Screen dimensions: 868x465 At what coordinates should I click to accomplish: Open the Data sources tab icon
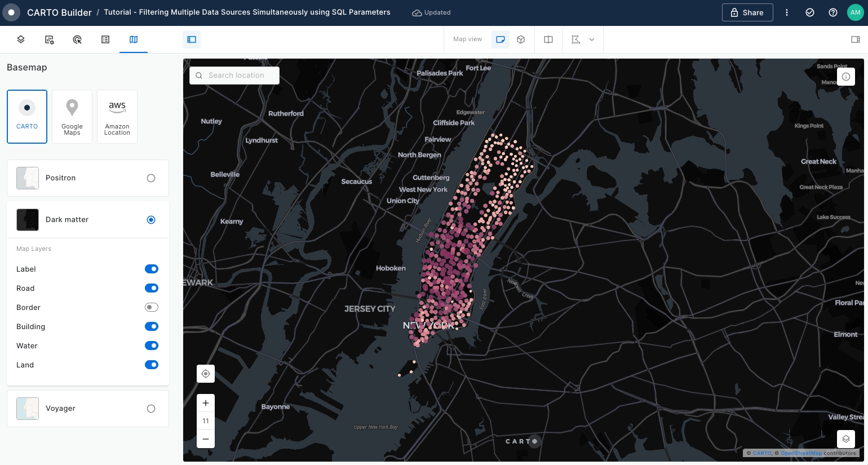point(49,39)
